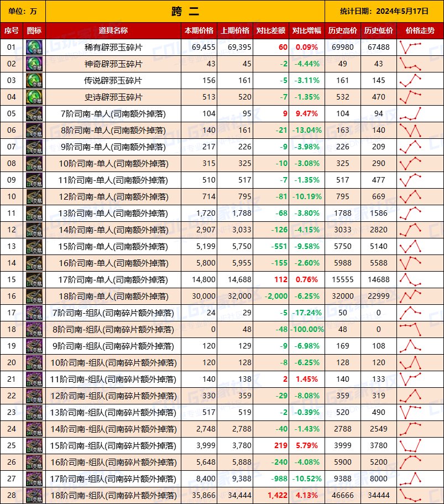
Task: Click the 14阶司南-组队 item icon
Action: tap(34, 429)
